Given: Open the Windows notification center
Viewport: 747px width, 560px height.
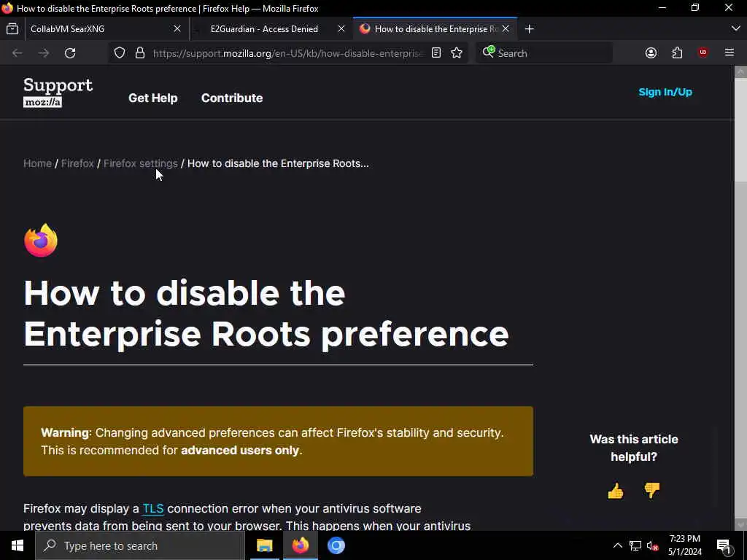Looking at the screenshot, I should click(724, 545).
